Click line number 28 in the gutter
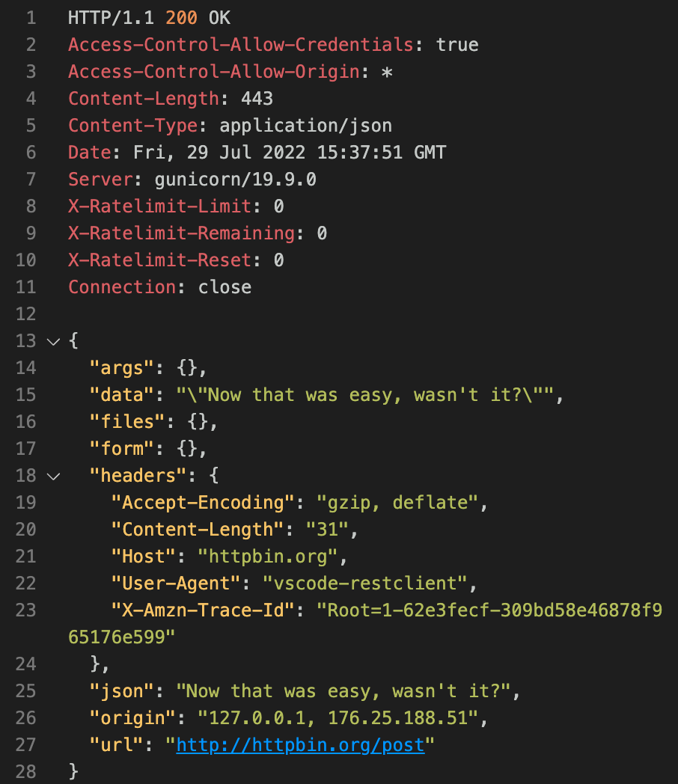The height and width of the screenshot is (784, 678). pos(25,771)
